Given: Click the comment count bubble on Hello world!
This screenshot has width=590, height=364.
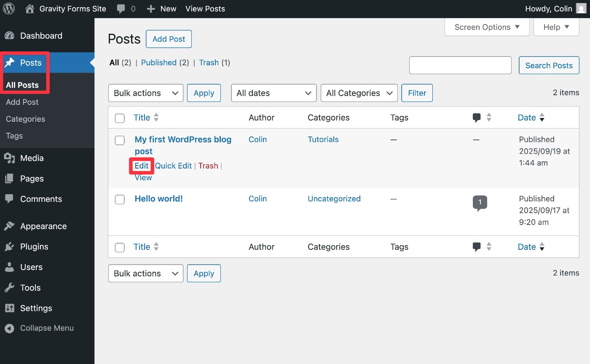Looking at the screenshot, I should (x=480, y=202).
